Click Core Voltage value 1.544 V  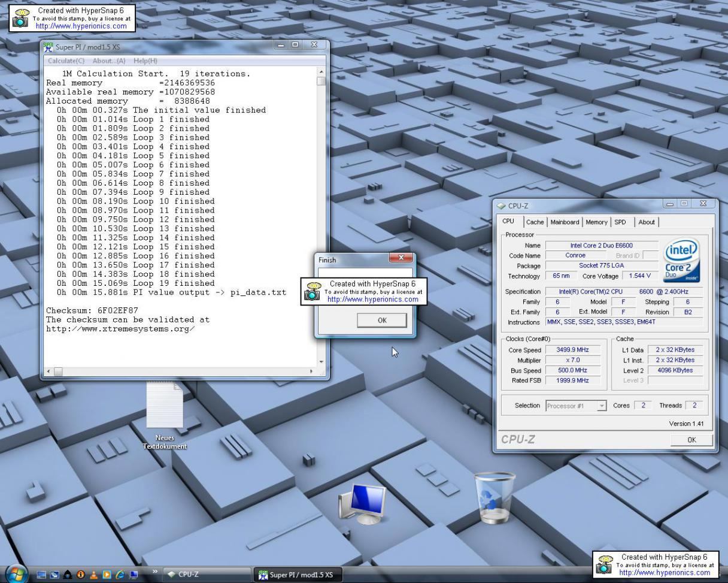click(x=639, y=276)
